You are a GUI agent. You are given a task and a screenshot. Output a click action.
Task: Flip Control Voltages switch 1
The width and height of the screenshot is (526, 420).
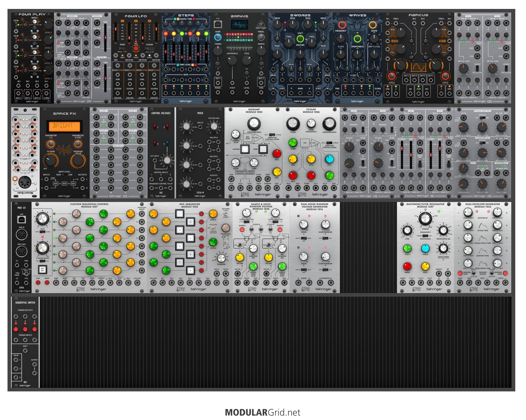[x=155, y=127]
